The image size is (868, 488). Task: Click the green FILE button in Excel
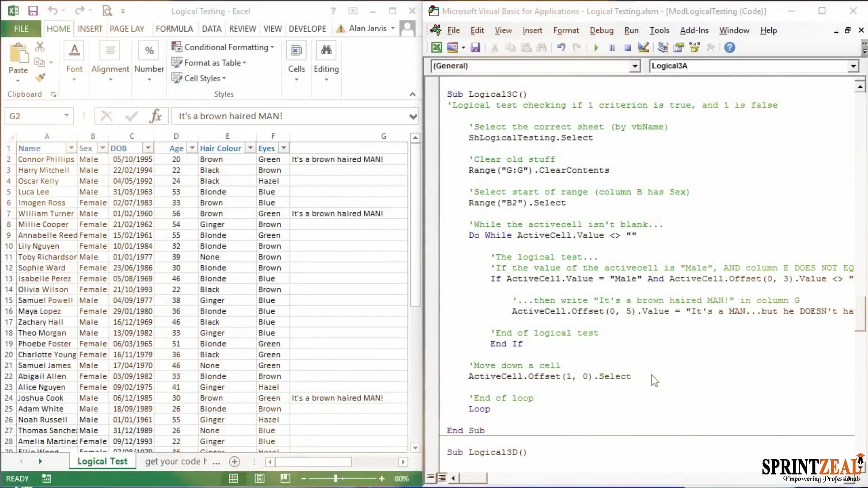(21, 29)
